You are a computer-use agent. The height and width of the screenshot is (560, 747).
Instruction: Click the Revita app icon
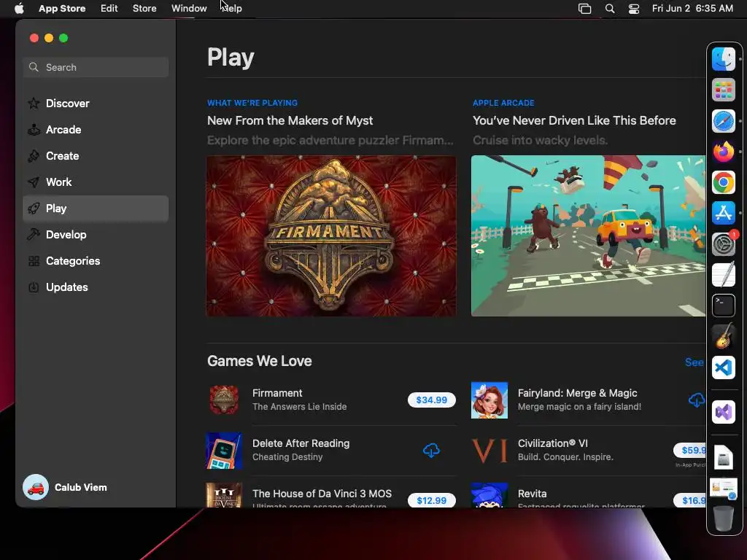489,495
